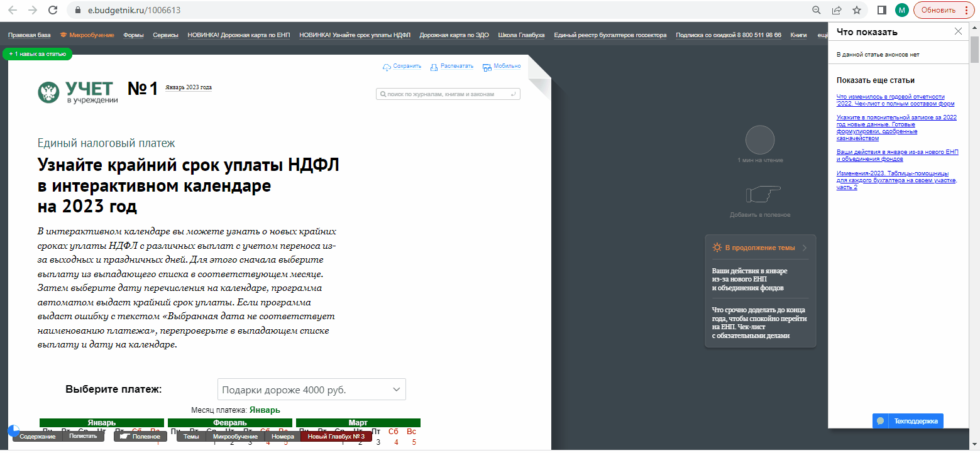Click the Техподдержка chat button

click(x=908, y=421)
